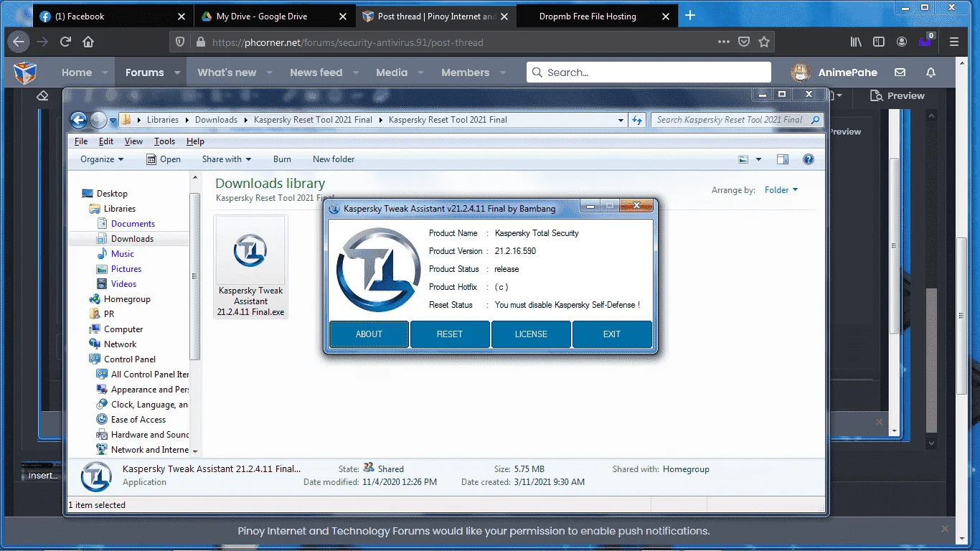
Task: Click Explorer's back arrow button
Action: pyautogui.click(x=78, y=120)
